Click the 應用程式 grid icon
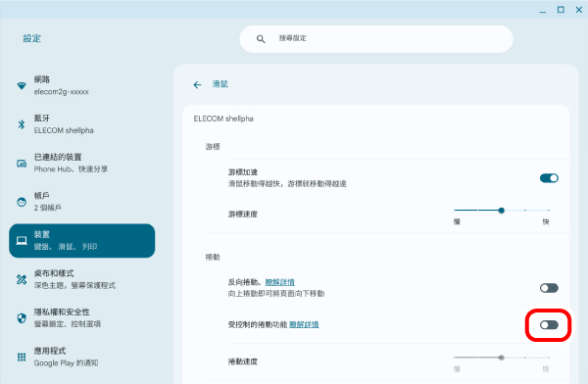The width and height of the screenshot is (588, 384). (22, 357)
